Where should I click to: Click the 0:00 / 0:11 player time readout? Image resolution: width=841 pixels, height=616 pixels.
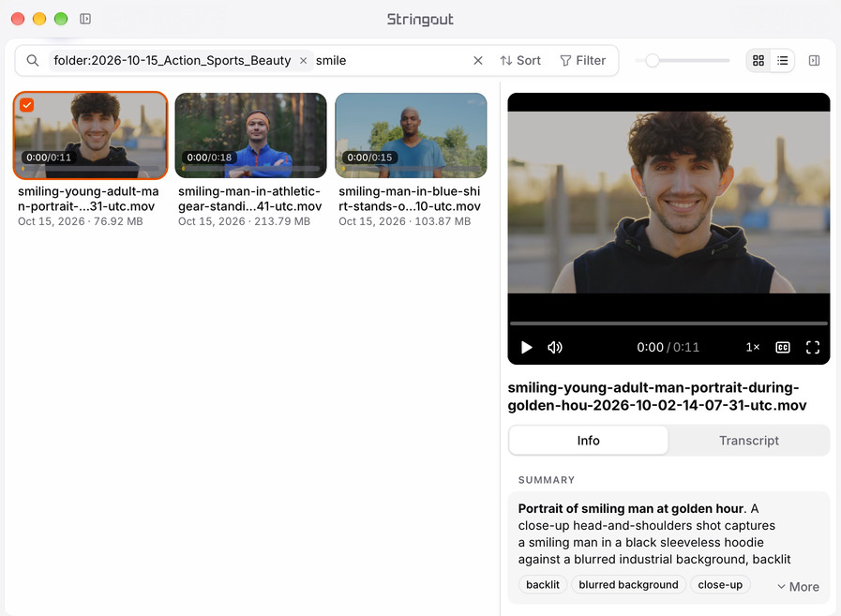(x=668, y=347)
